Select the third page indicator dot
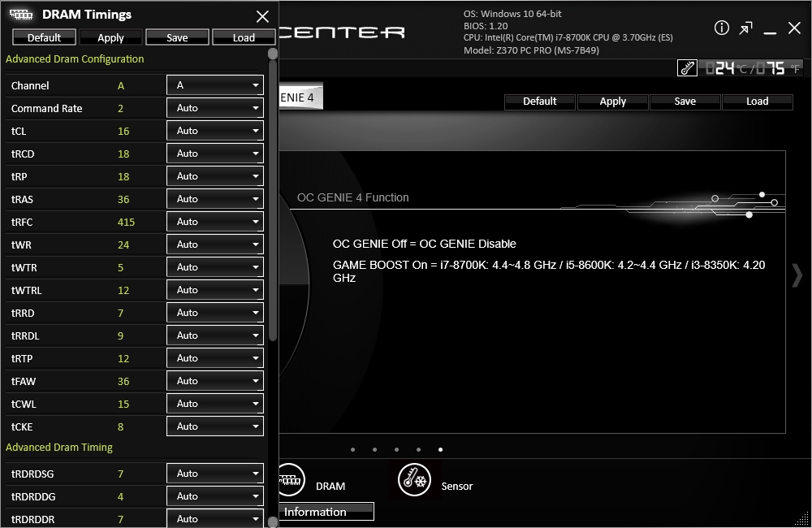The image size is (812, 528). (397, 450)
